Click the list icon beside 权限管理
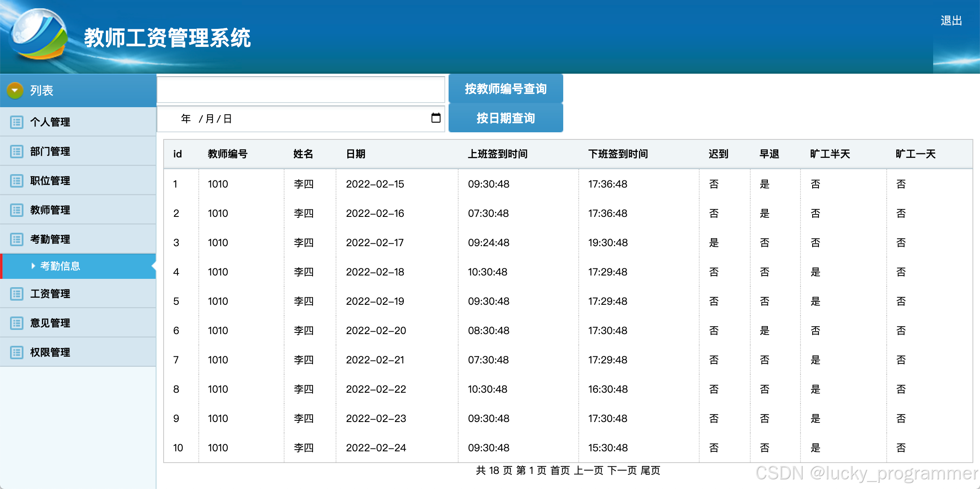The width and height of the screenshot is (980, 489). pyautogui.click(x=17, y=352)
